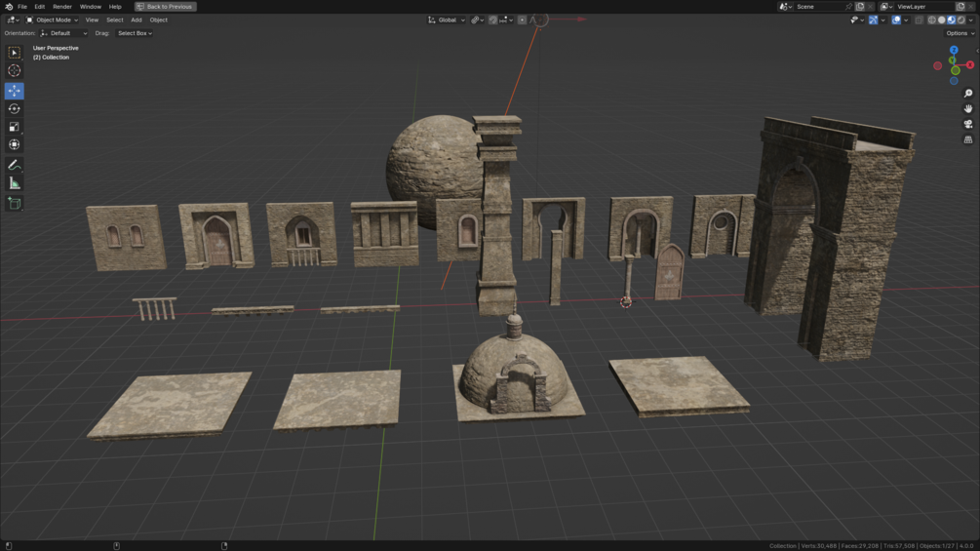Add new ViewLayer with copy icon
The image size is (980, 551).
click(x=960, y=6)
